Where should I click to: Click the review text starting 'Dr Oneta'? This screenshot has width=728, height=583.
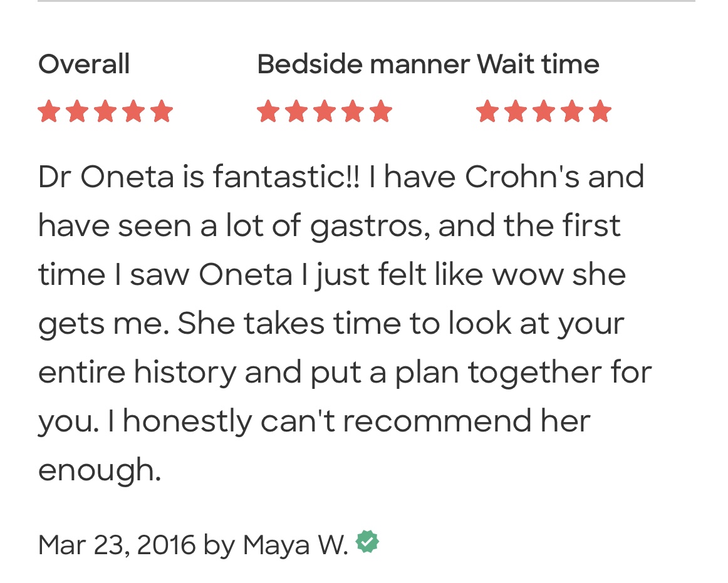click(x=341, y=177)
